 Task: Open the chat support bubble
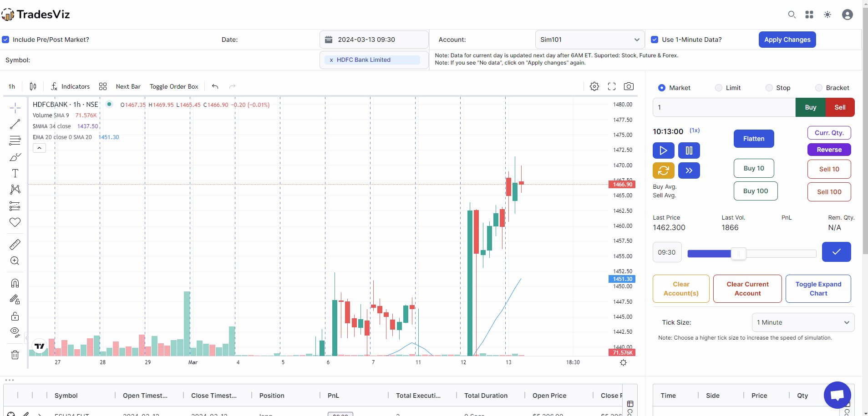click(x=838, y=395)
